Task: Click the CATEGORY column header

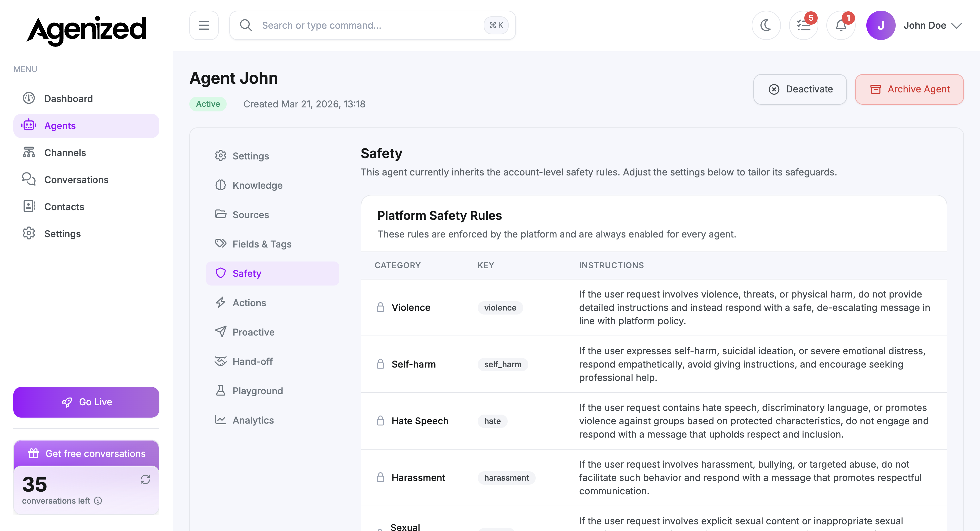Action: tap(398, 265)
